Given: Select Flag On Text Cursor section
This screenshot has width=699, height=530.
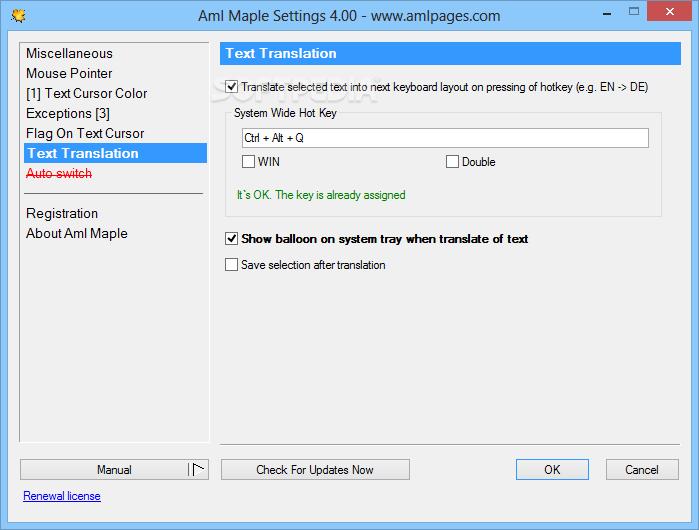Looking at the screenshot, I should click(x=85, y=134).
